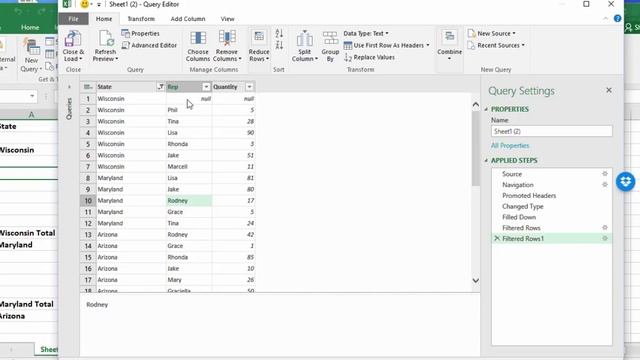The width and height of the screenshot is (640, 360).
Task: Click the table menu icon at grid corner
Action: pos(87,87)
